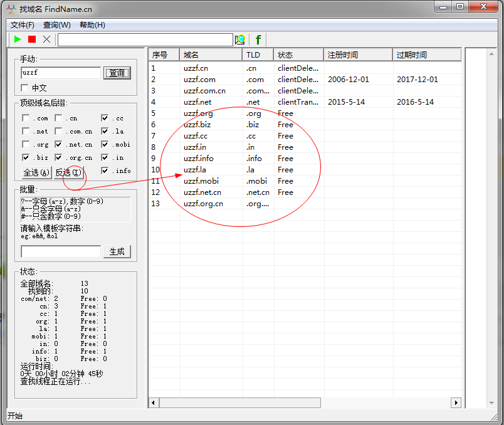Start search with the green play icon
The image size is (504, 425).
pos(18,39)
